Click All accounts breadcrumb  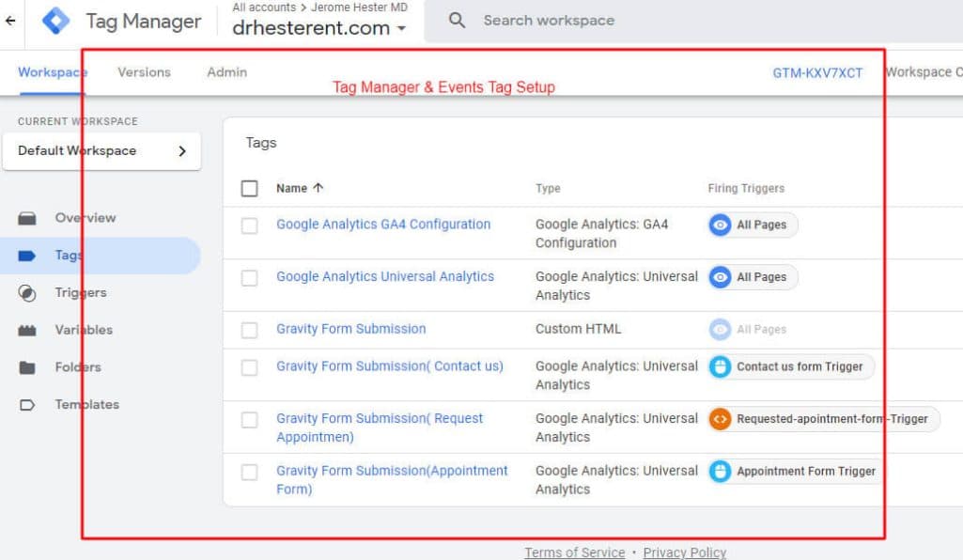(x=264, y=8)
